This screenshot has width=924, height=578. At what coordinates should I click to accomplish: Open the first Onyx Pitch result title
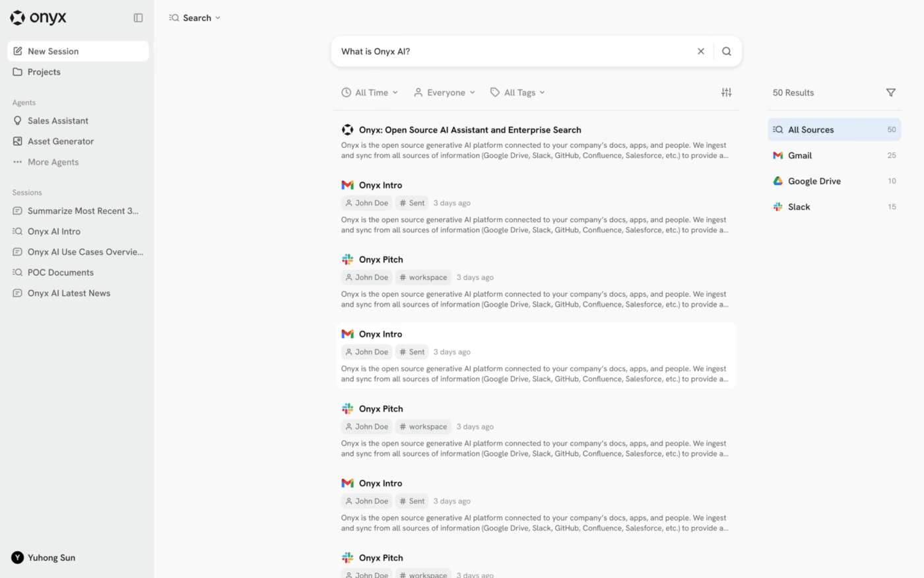pyautogui.click(x=381, y=260)
